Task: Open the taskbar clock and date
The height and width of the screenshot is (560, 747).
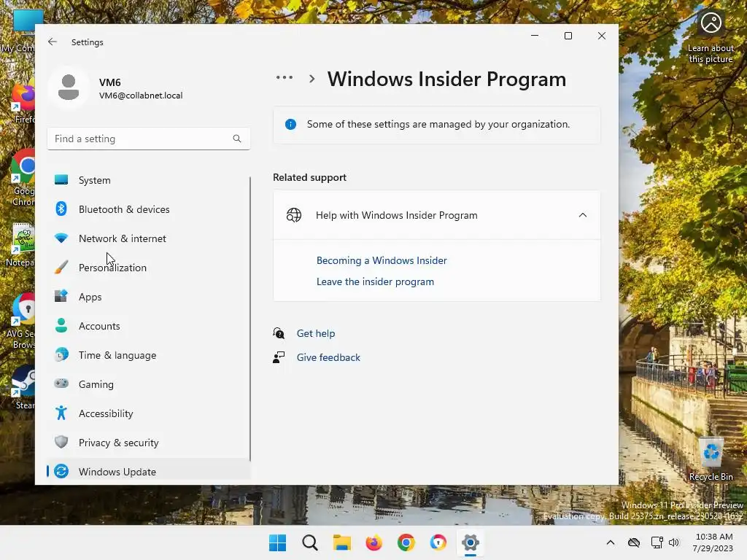Action: (713, 542)
